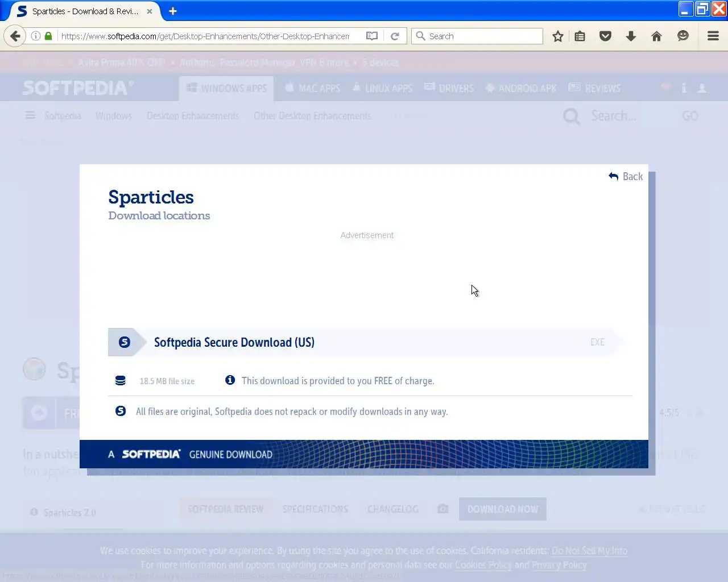
Task: Reload the page with refresh button
Action: click(395, 36)
